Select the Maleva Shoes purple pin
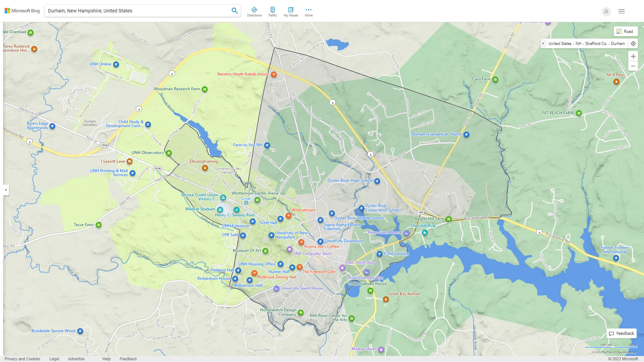The image size is (644, 362). click(381, 349)
